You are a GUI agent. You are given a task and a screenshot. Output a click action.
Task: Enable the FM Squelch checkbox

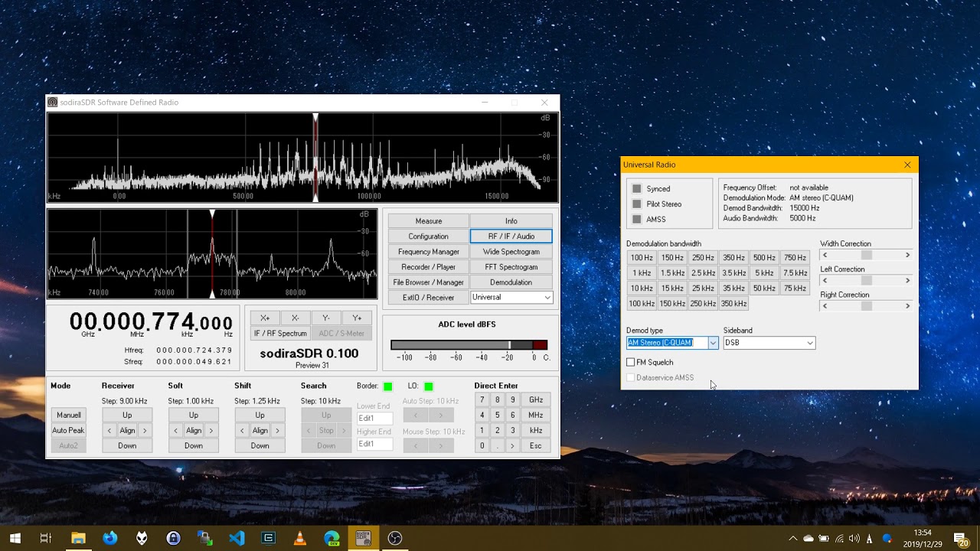pos(631,362)
